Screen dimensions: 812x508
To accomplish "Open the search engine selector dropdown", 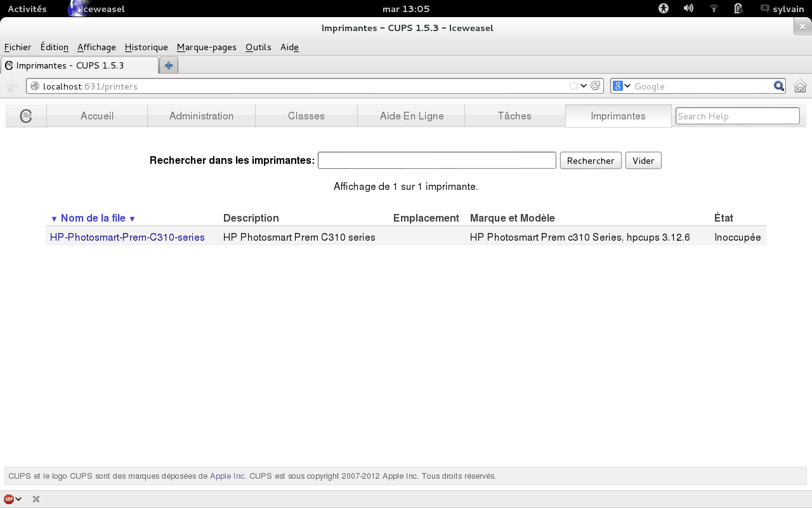I will click(622, 86).
